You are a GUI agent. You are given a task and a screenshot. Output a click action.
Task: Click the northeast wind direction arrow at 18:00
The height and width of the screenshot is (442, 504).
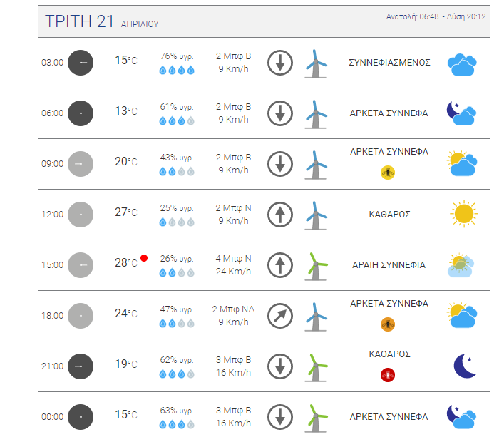280,316
